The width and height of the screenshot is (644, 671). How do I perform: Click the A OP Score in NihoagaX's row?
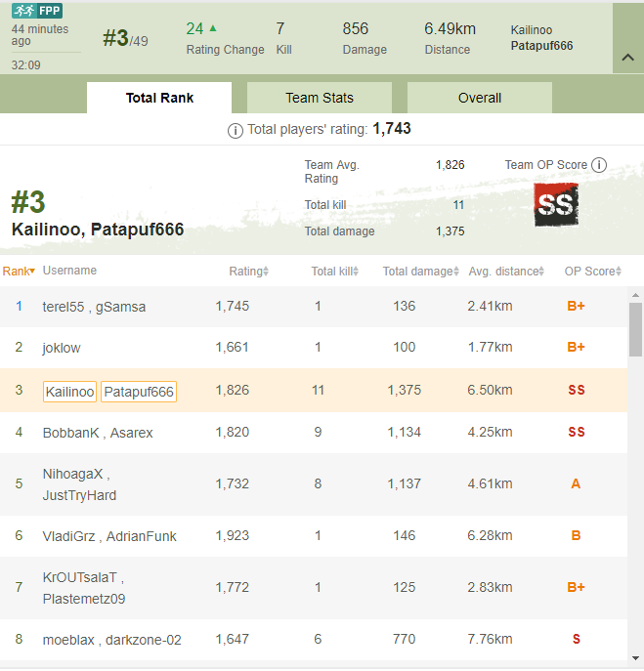(576, 483)
